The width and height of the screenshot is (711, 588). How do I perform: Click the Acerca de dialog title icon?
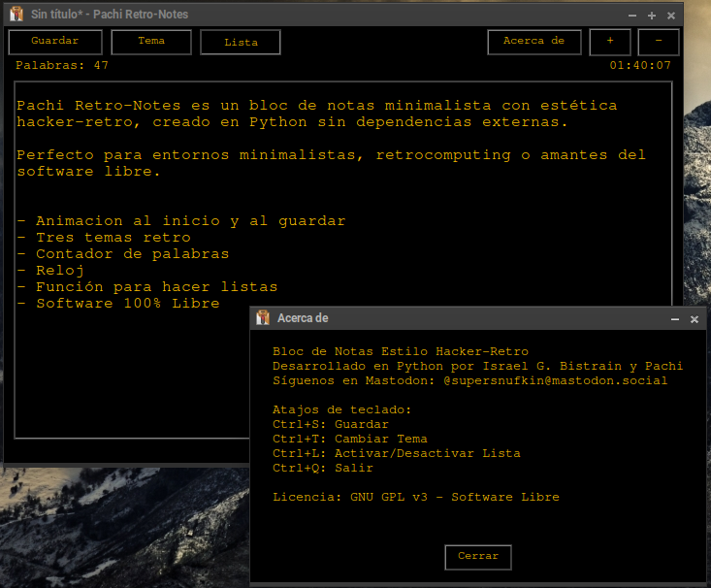pyautogui.click(x=263, y=317)
